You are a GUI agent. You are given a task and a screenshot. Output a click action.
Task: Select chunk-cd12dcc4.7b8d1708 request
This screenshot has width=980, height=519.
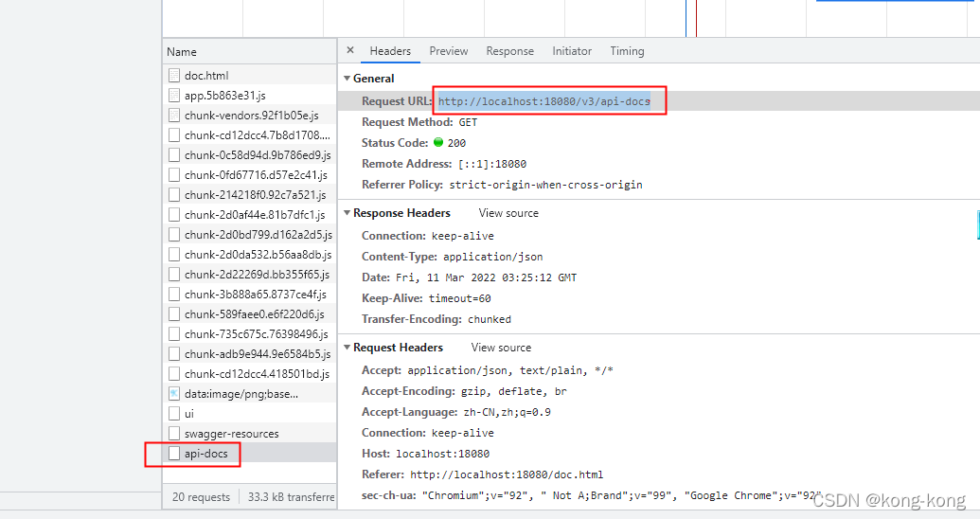click(250, 135)
